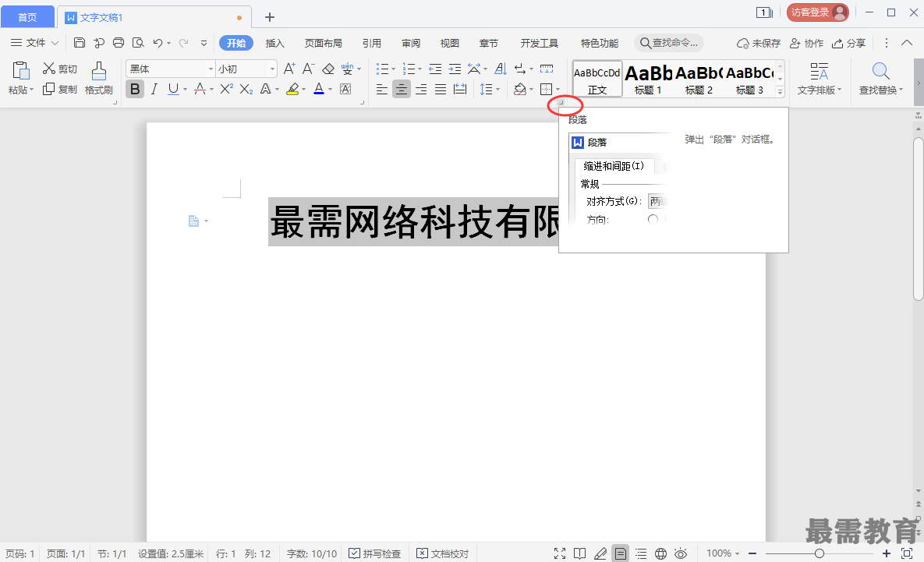
Task: Redo the last undone action
Action: coord(183,42)
